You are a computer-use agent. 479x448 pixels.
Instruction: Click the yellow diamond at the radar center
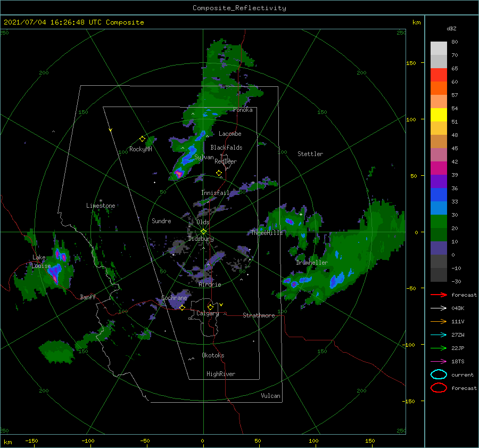tap(203, 232)
